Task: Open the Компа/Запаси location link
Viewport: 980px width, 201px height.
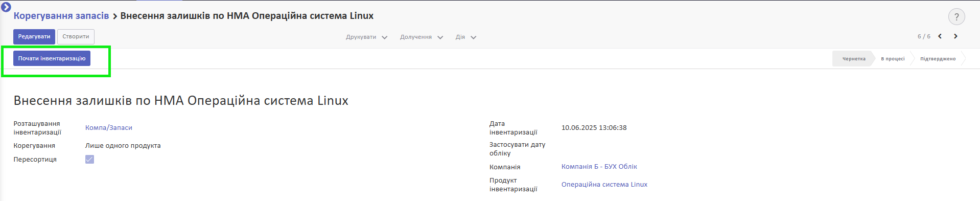Action: point(109,128)
